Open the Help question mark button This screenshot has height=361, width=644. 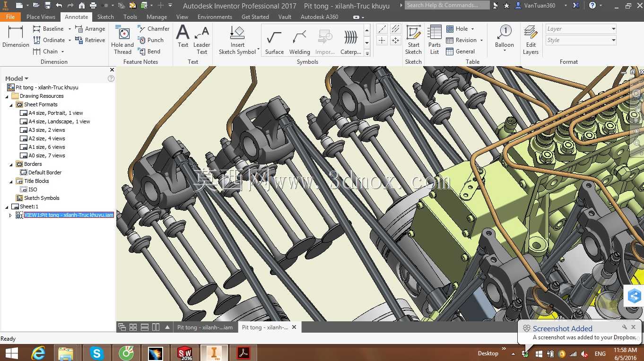592,6
